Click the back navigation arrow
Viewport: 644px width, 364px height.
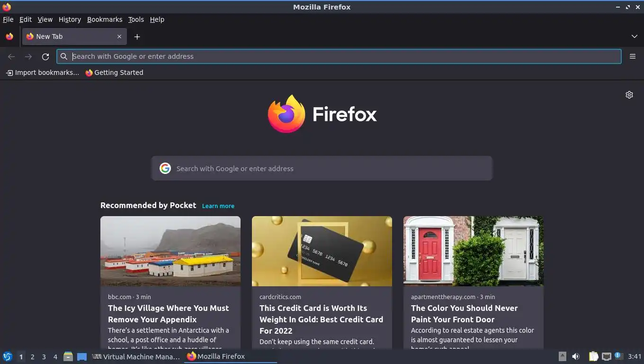(x=11, y=57)
